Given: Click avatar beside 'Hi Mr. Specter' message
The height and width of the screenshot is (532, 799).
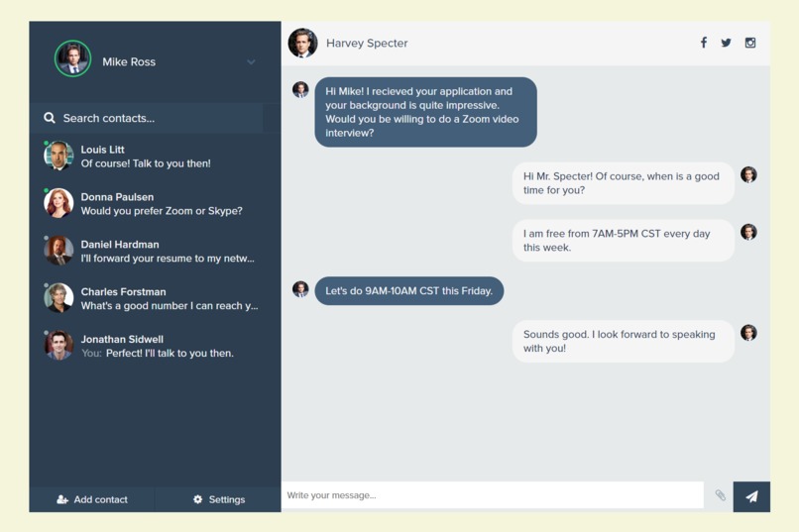Looking at the screenshot, I should click(x=748, y=174).
